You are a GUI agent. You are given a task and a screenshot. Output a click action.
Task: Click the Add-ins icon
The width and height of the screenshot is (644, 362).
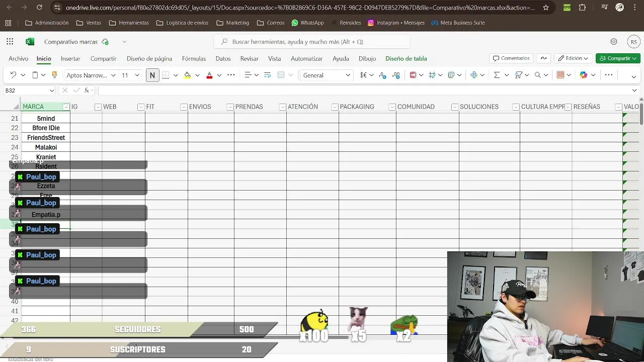560,75
